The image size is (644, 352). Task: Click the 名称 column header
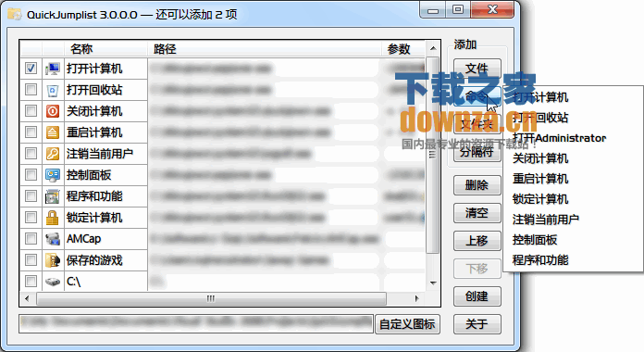[105, 49]
